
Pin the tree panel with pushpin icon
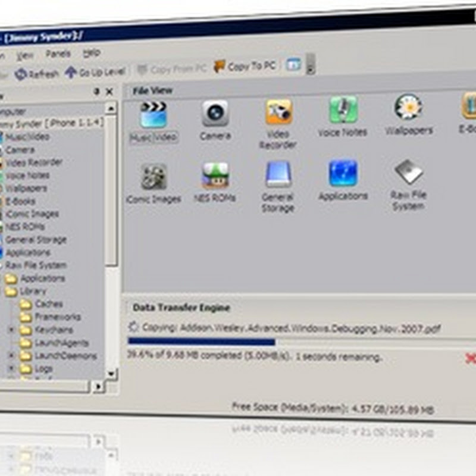pyautogui.click(x=96, y=92)
